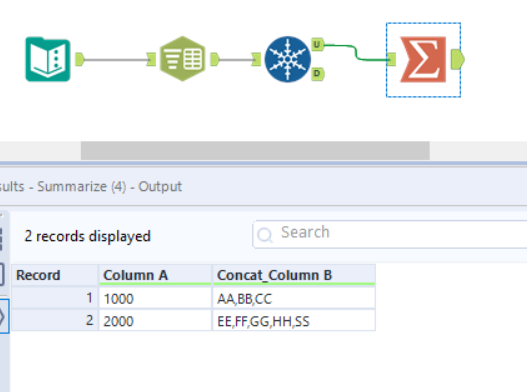Select the Text To Columns tool
This screenshot has width=527, height=392.
pos(182,59)
